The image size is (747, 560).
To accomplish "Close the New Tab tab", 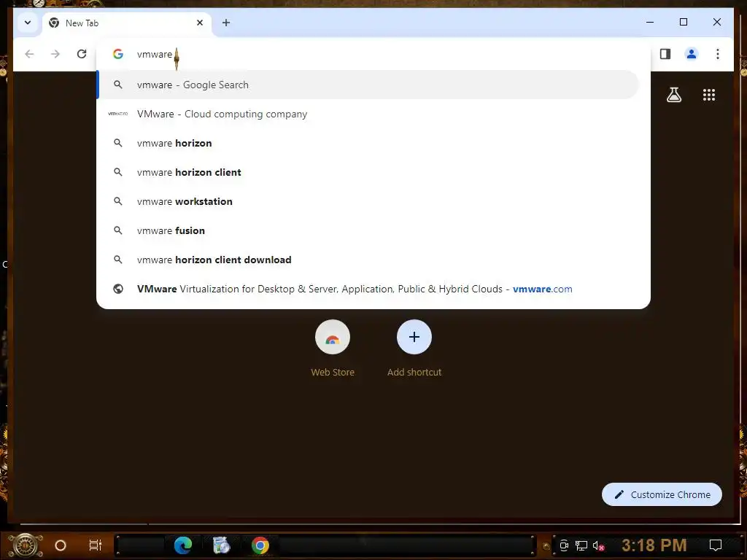I will click(x=200, y=23).
